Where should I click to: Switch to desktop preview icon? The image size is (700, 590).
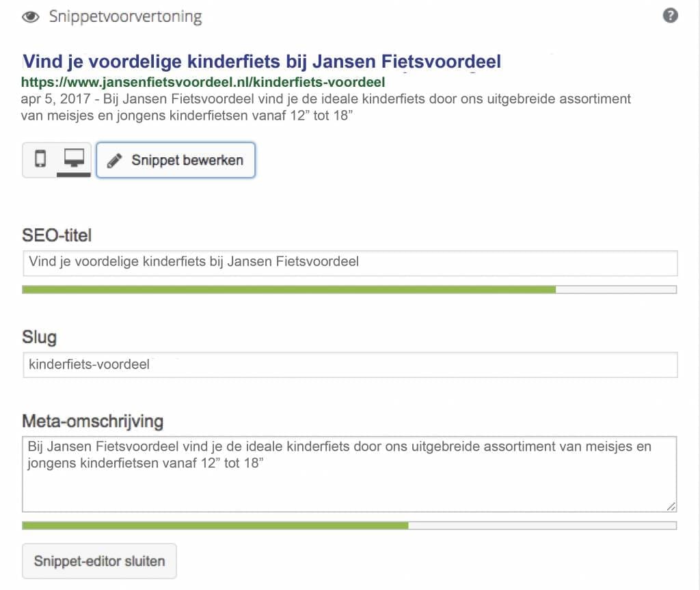click(x=74, y=159)
